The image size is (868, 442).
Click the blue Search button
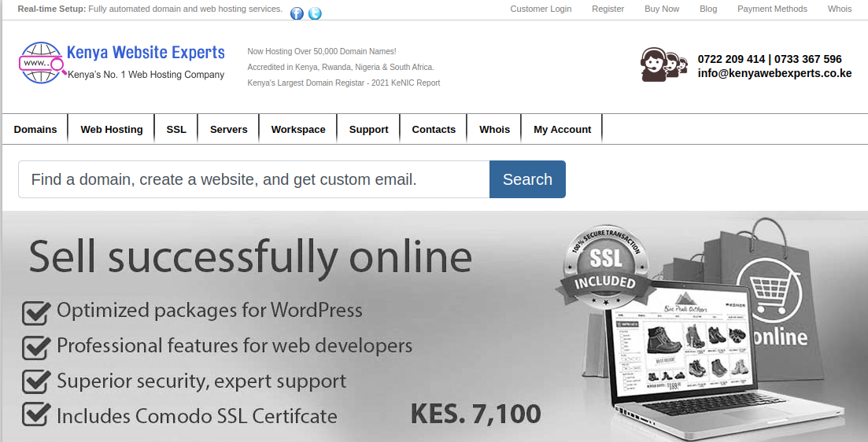tap(527, 179)
